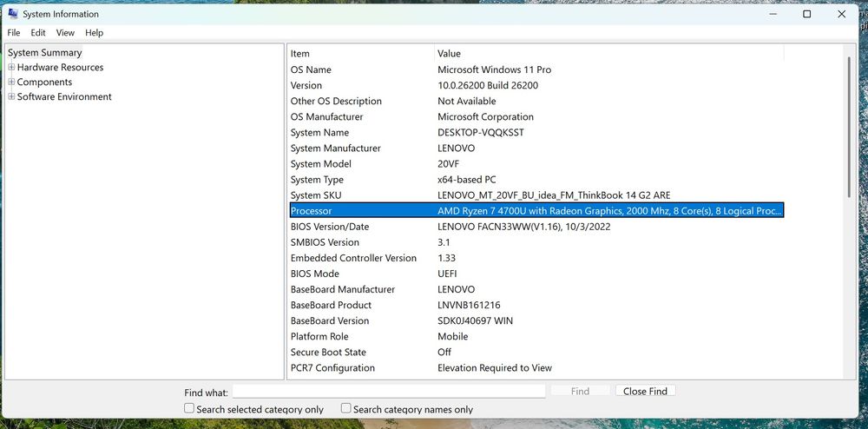Select the BaseBoard Product row

(x=536, y=305)
